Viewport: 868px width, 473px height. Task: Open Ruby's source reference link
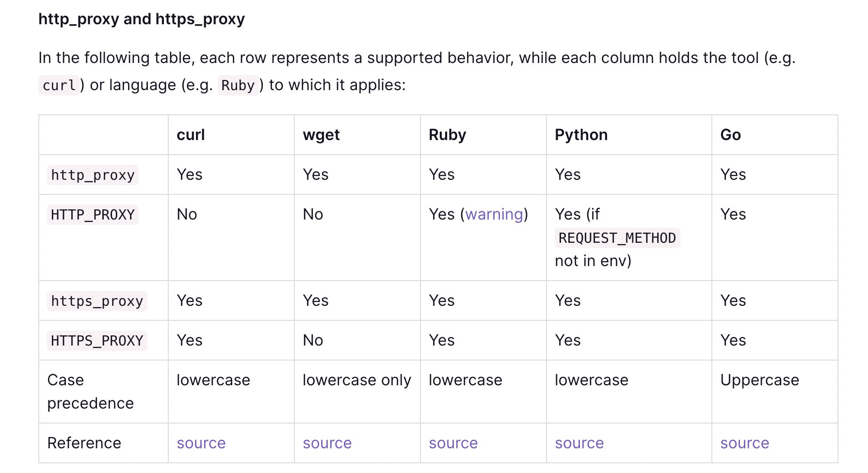(x=453, y=443)
